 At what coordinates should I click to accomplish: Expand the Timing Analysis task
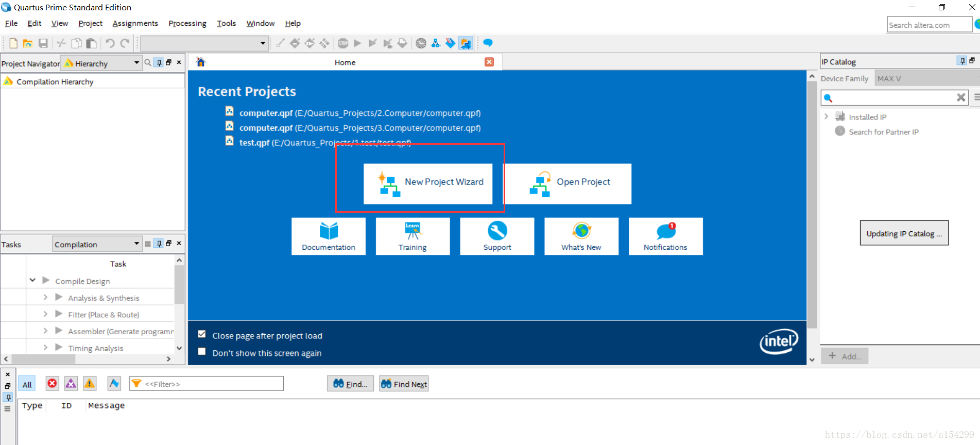click(45, 347)
